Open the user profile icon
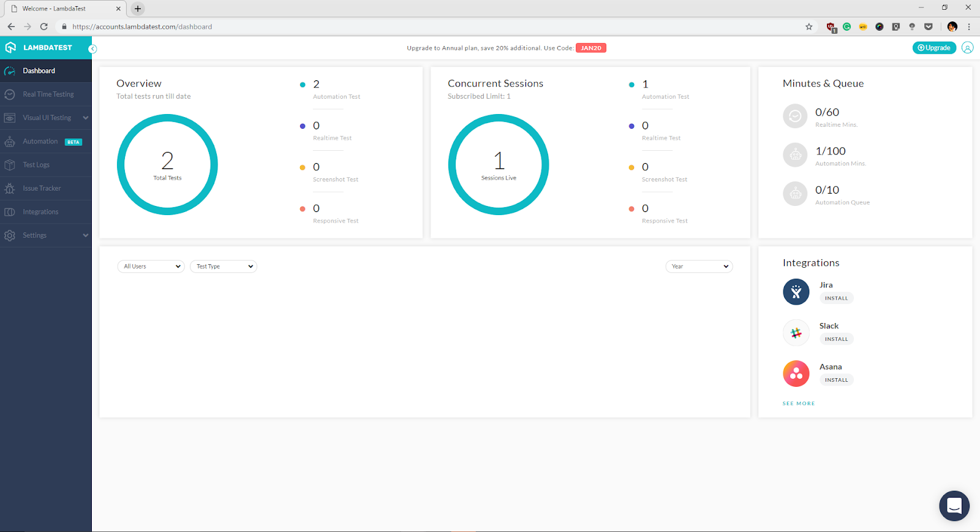Image resolution: width=980 pixels, height=532 pixels. [x=967, y=48]
